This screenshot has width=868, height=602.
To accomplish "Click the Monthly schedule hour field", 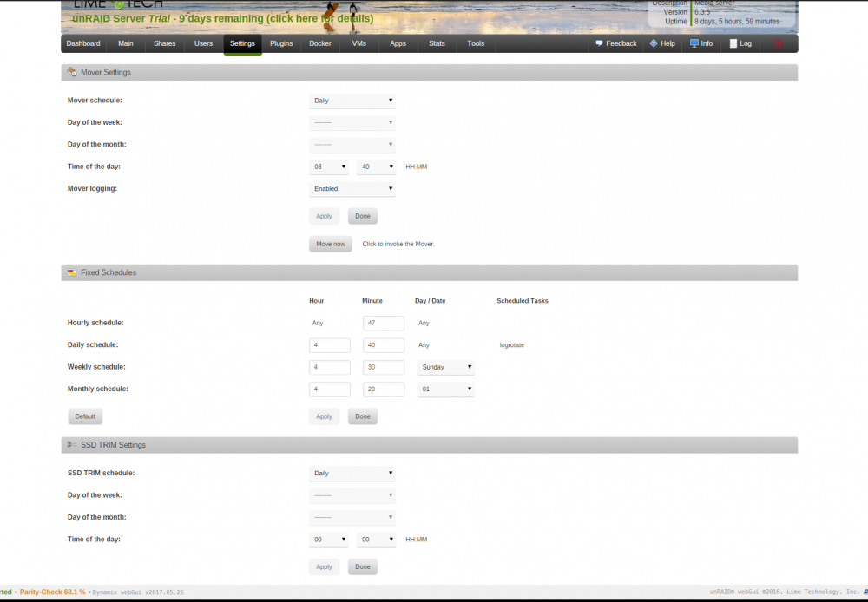I will click(330, 389).
